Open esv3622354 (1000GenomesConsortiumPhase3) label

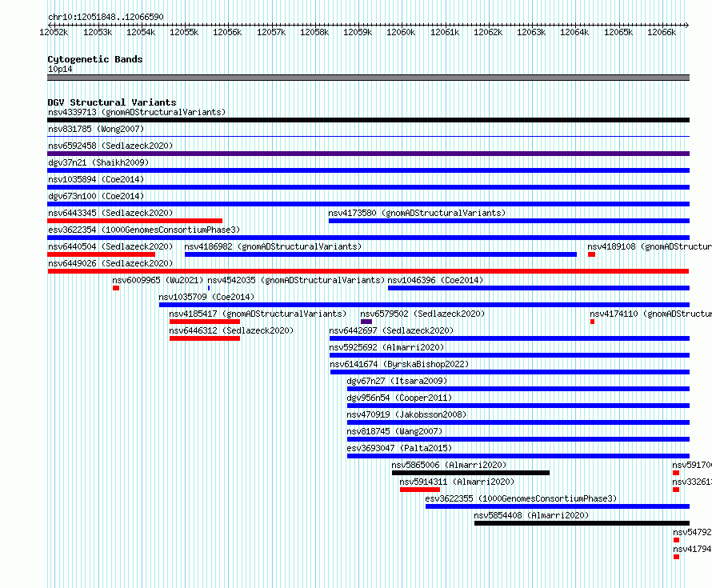[144, 230]
